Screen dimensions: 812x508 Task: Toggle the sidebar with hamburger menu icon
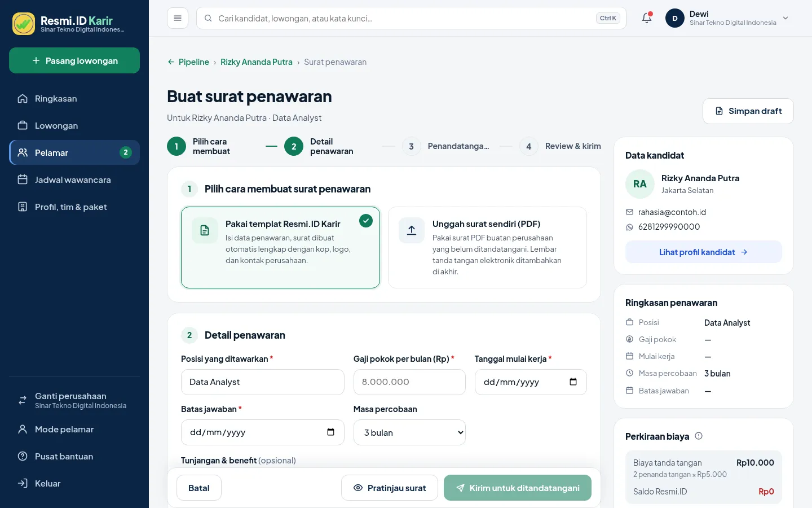(x=178, y=18)
